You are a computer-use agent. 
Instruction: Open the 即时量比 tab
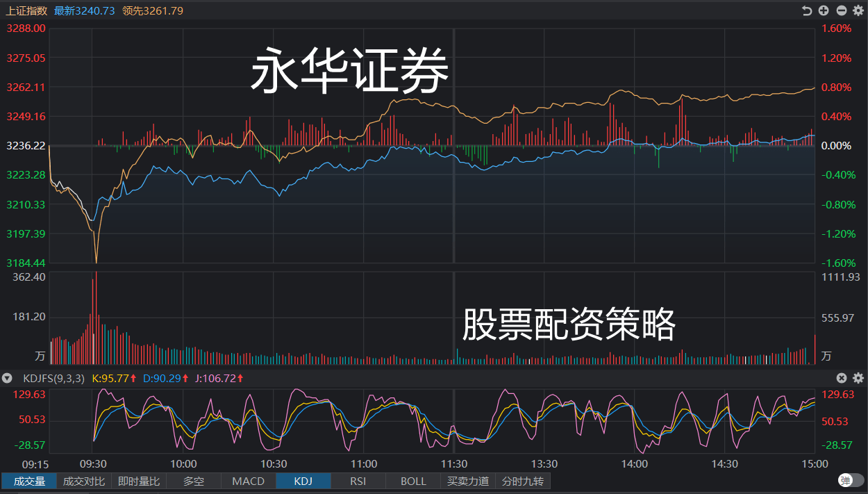[x=139, y=481]
